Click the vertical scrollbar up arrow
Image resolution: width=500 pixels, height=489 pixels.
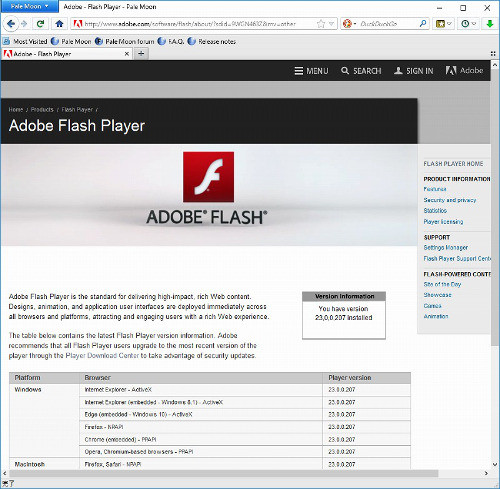tap(495, 65)
